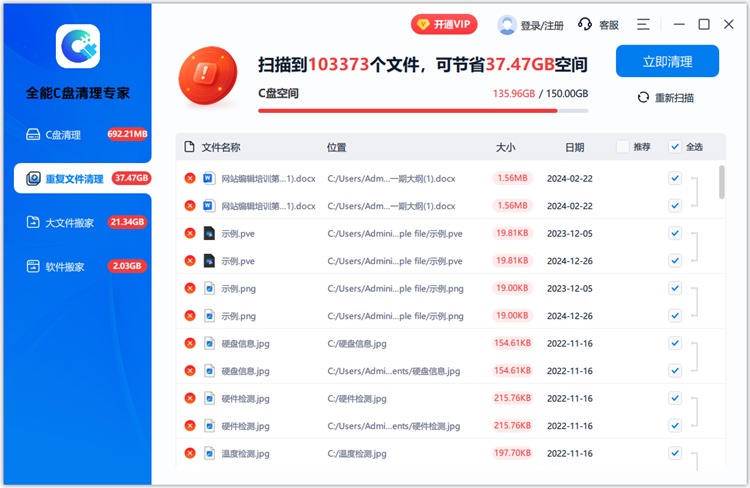750x488 pixels.
Task: Open the C盘清理 sidebar section
Action: (x=78, y=134)
